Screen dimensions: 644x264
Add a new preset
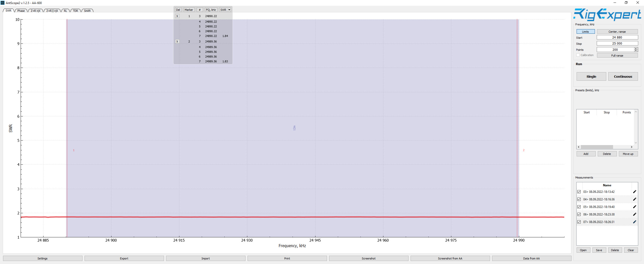pos(586,154)
